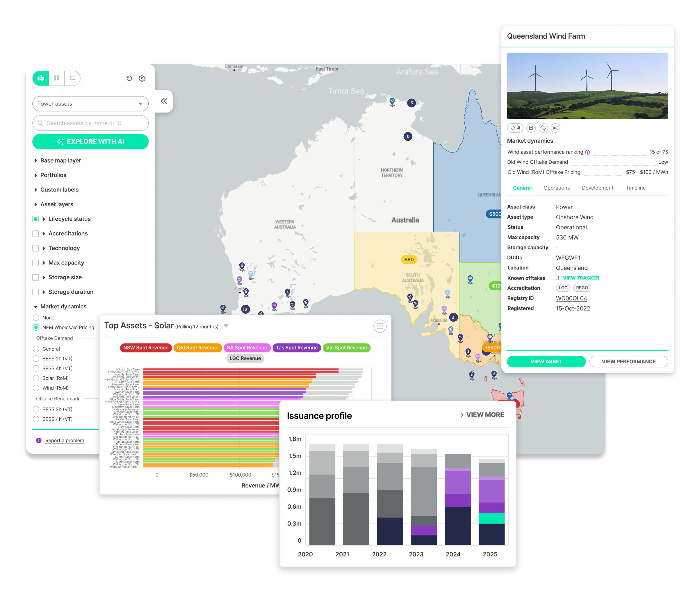Image resolution: width=700 pixels, height=593 pixels.
Task: Enable the Storage size checkbox
Action: [x=35, y=278]
